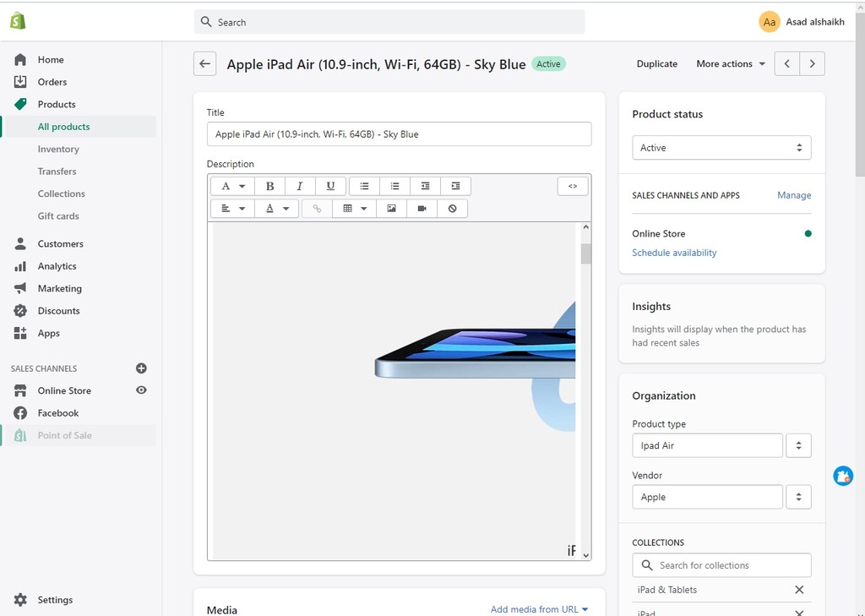This screenshot has width=865, height=616.
Task: Click the user avatar Aa
Action: click(x=769, y=22)
